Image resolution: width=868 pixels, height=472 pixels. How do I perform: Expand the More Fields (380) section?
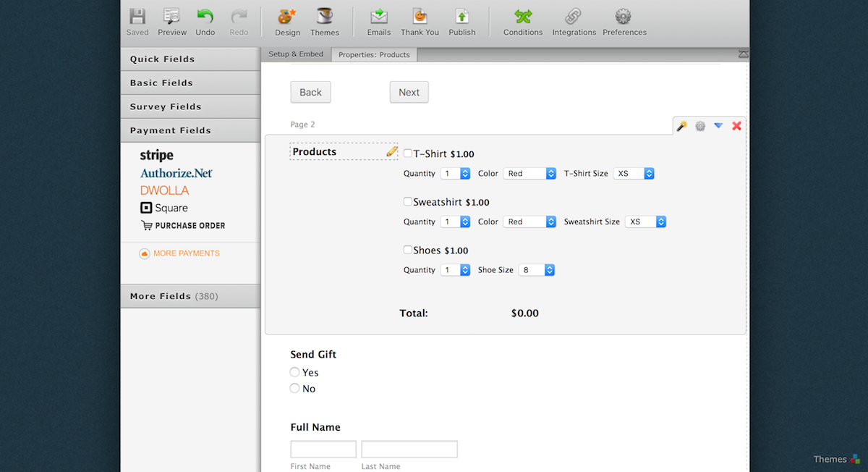(190, 296)
